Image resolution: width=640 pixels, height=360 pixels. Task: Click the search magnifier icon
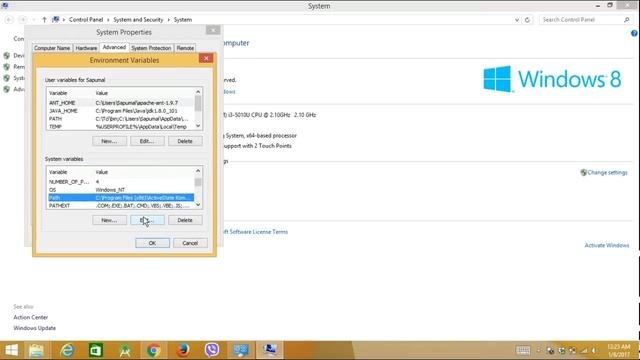click(627, 20)
